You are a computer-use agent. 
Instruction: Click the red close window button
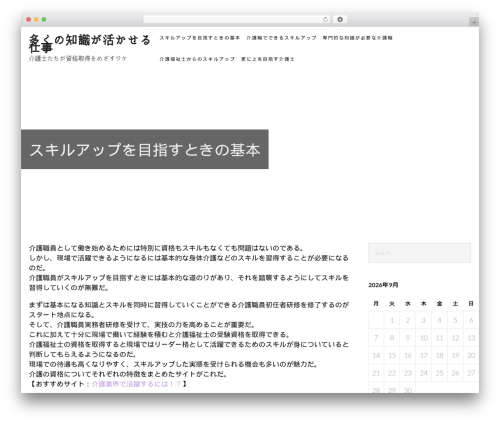pos(29,20)
